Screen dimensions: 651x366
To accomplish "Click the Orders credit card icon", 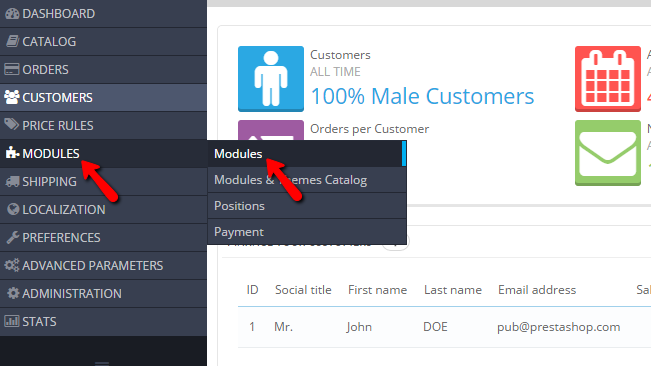I will pos(12,69).
